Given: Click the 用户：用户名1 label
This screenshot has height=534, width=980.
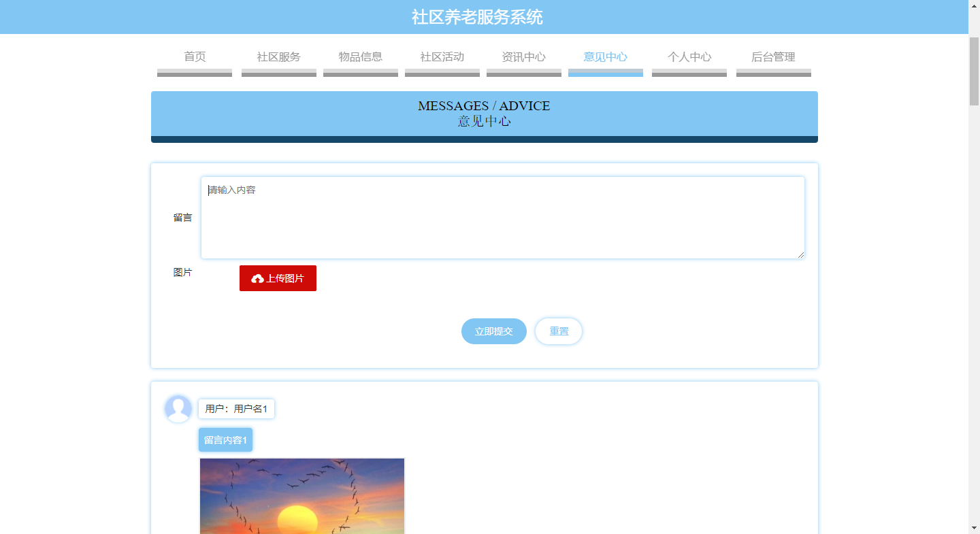Looking at the screenshot, I should 236,409.
